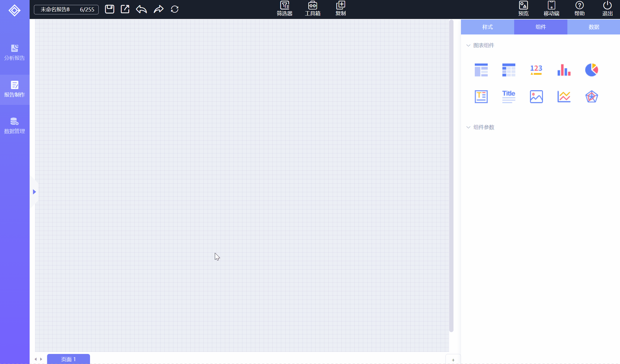The height and width of the screenshot is (364, 620).
Task: Click the undo arrow
Action: 141,9
